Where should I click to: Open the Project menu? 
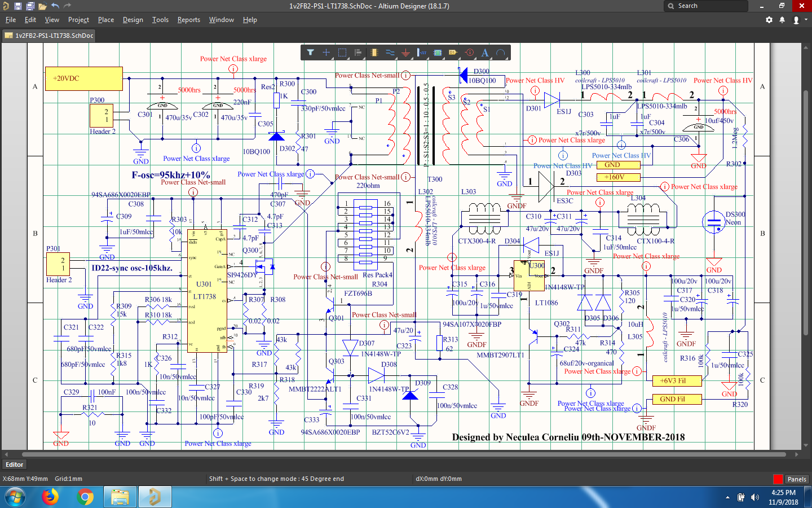click(78, 20)
